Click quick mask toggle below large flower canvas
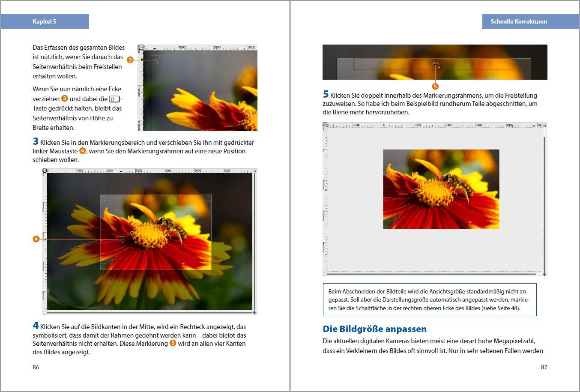 [x=45, y=313]
